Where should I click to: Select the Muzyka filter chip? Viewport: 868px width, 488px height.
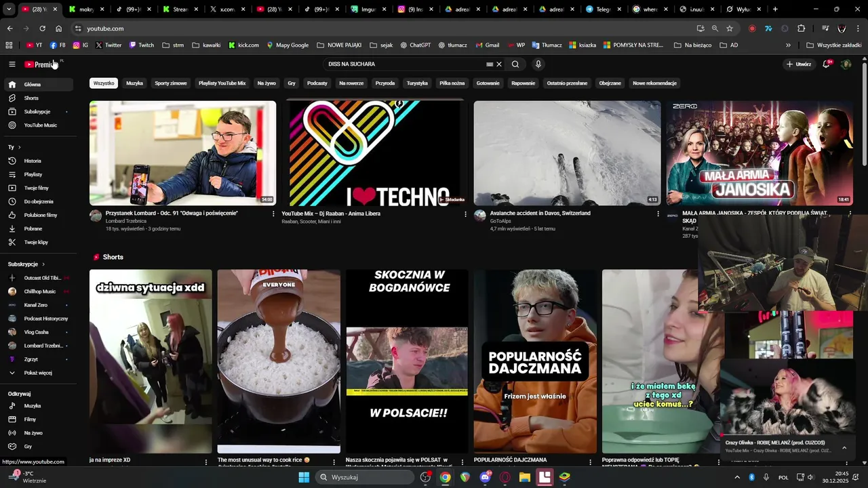pos(135,83)
